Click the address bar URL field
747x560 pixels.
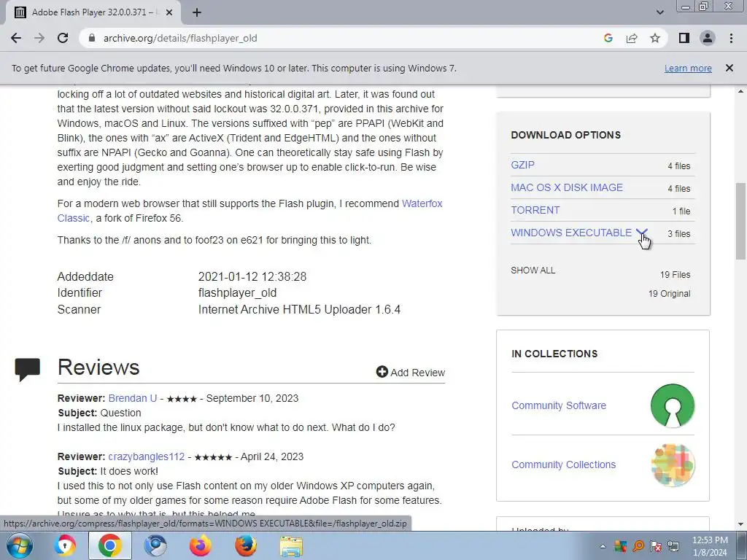[x=343, y=38]
